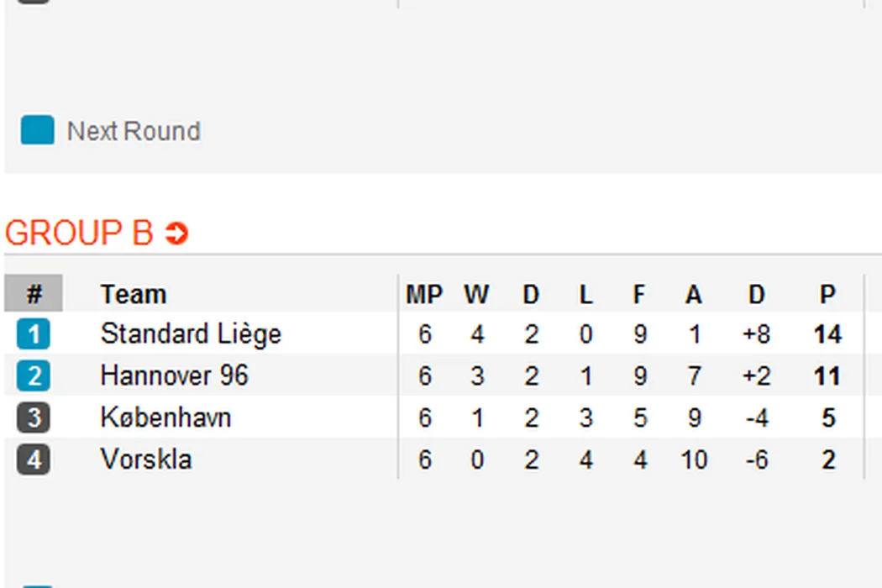Viewport: 882px width, 588px height.
Task: Click the orange arrow next to GROUP B
Action: pos(176,234)
